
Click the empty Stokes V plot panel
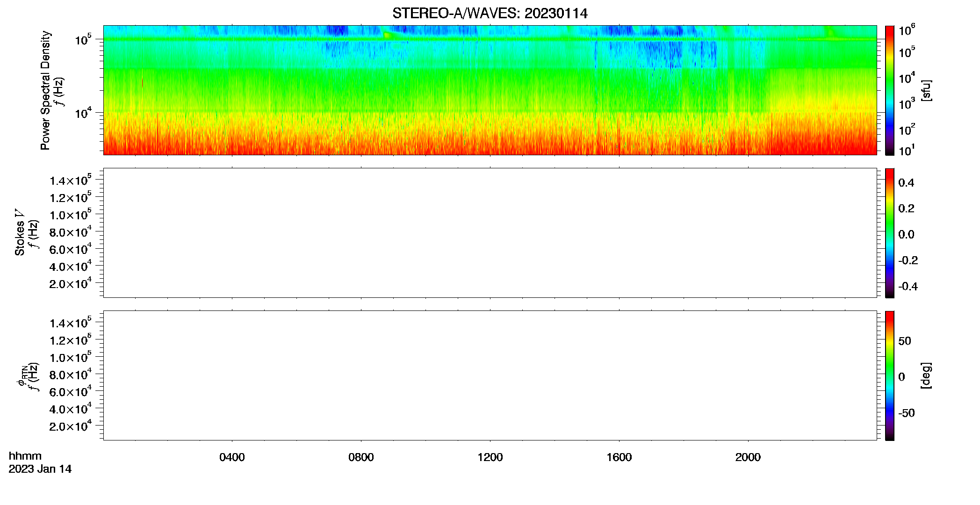[x=490, y=233]
